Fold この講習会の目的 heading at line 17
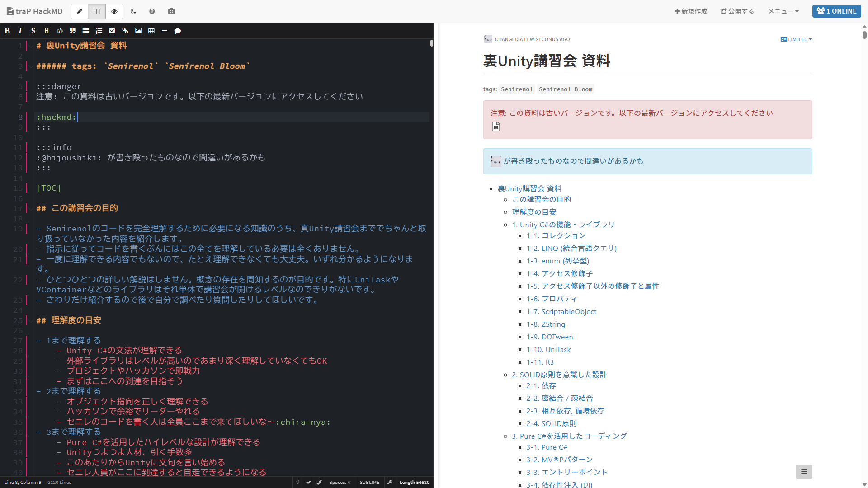This screenshot has height=488, width=868. click(x=30, y=209)
